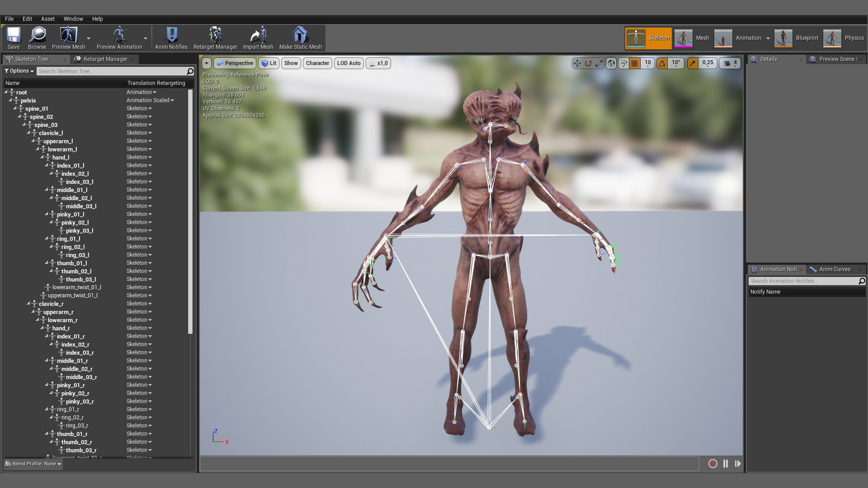Switch to Animation editor mode
Viewport: 868px width, 488px height.
pyautogui.click(x=738, y=38)
